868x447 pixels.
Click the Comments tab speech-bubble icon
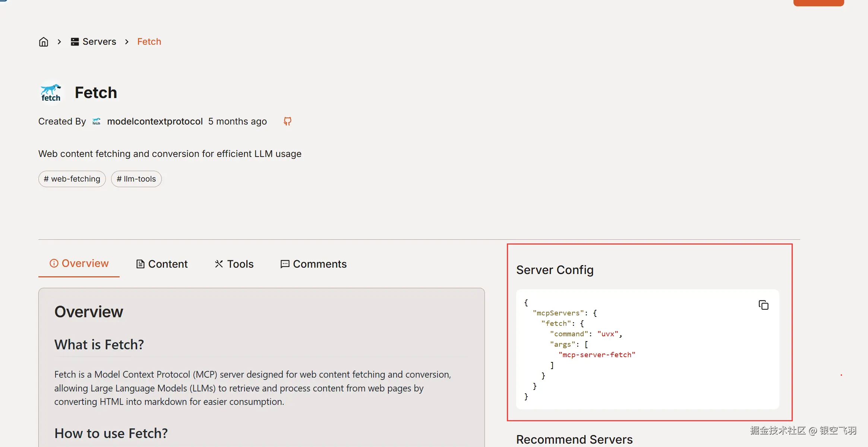click(285, 264)
